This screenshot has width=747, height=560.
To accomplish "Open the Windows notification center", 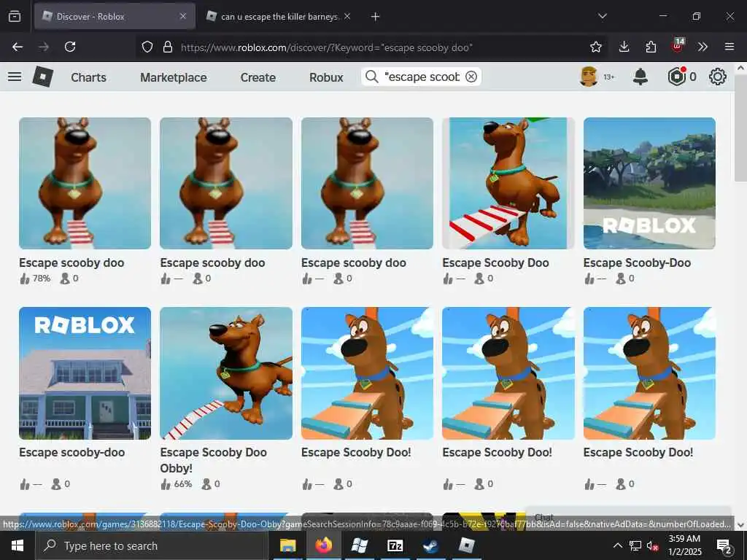I will point(724,547).
